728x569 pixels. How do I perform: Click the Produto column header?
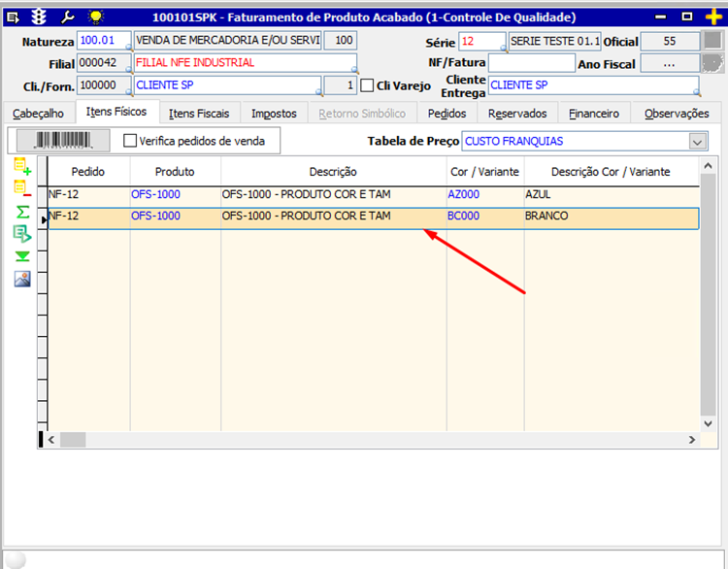[175, 172]
